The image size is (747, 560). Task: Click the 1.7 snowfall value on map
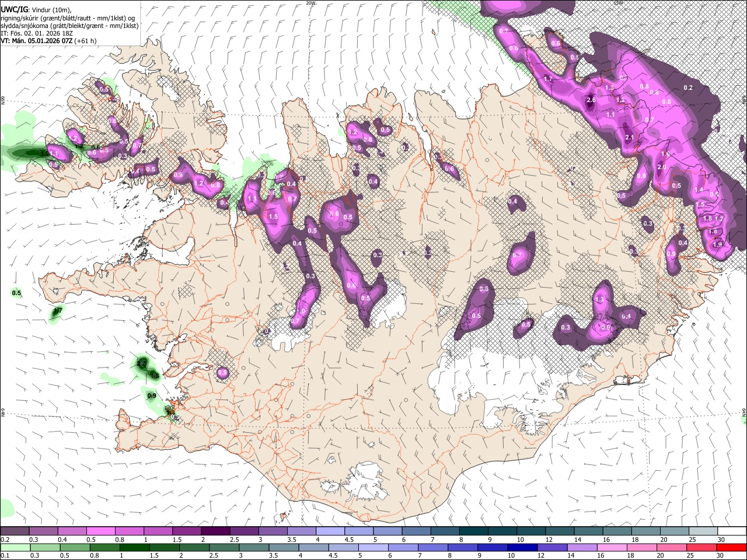coord(547,79)
